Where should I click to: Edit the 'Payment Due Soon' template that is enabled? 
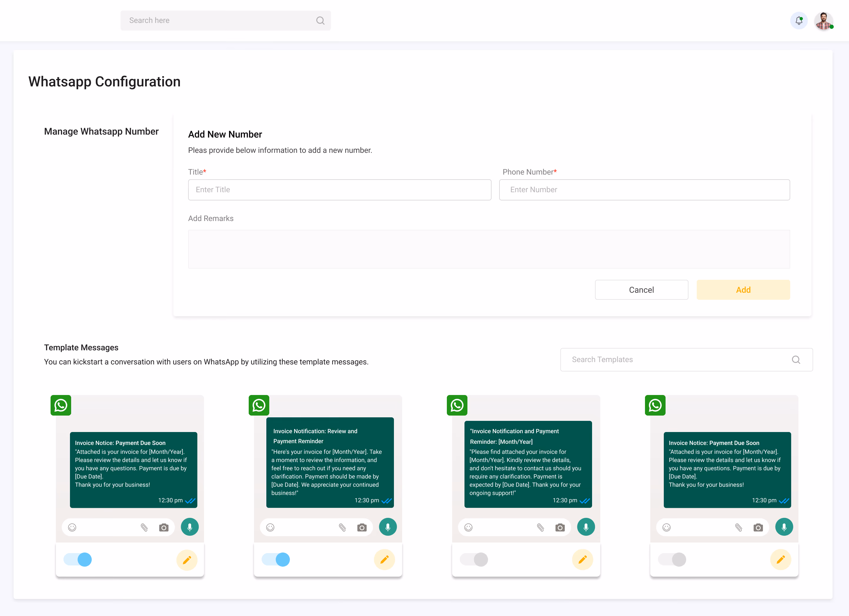(x=187, y=560)
